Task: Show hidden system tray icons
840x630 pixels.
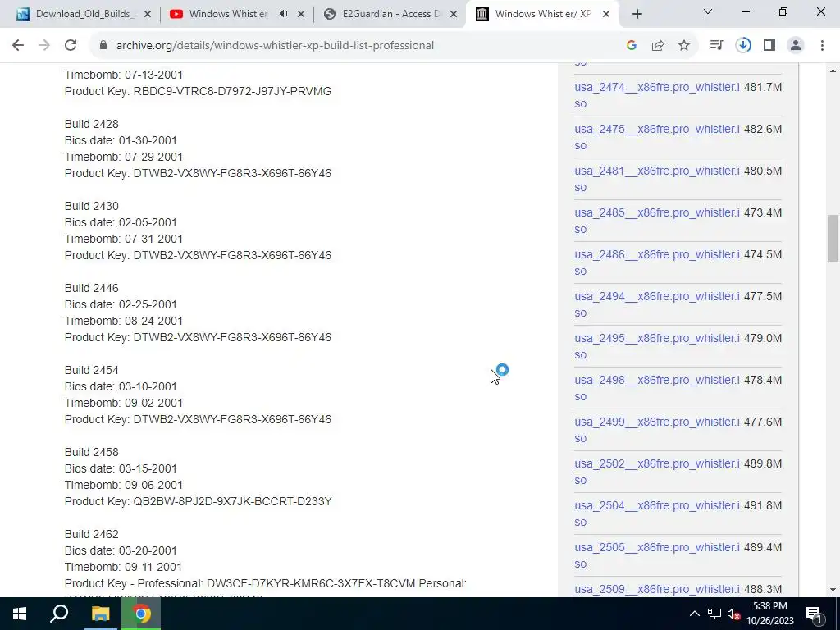Action: [694, 614]
